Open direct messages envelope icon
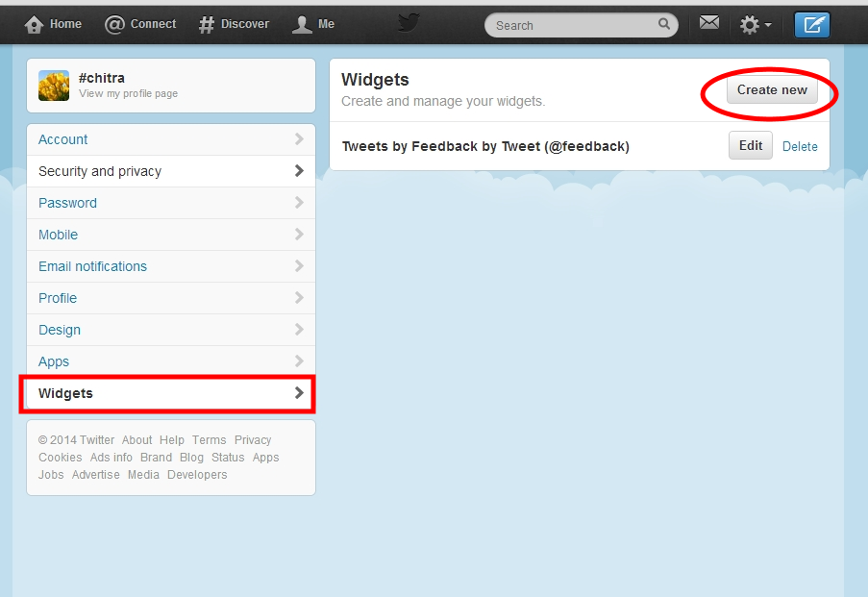Screen dimensions: 868x597 pos(709,23)
